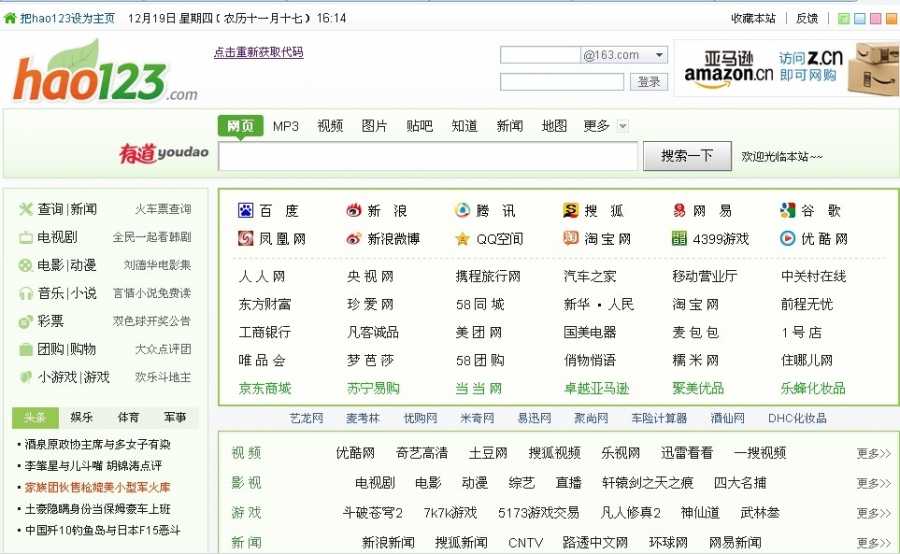Click 4399游戏 green icon
The image size is (900, 554).
click(x=679, y=238)
